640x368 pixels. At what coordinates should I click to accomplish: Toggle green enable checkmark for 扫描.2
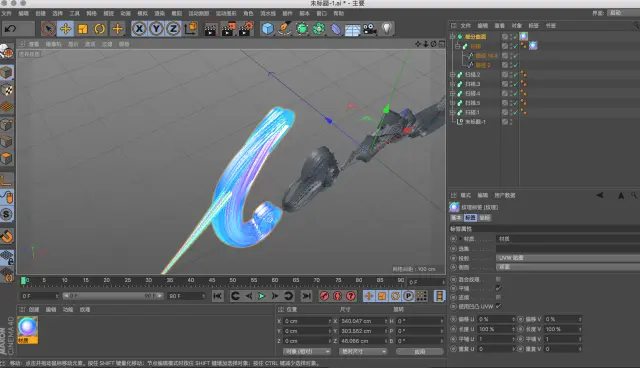tap(516, 75)
